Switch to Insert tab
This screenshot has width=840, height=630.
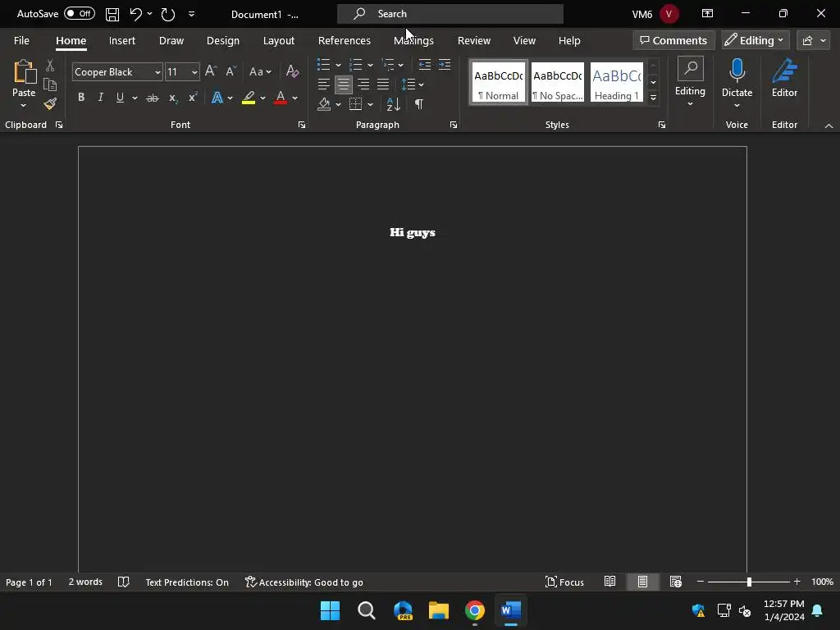coord(122,41)
